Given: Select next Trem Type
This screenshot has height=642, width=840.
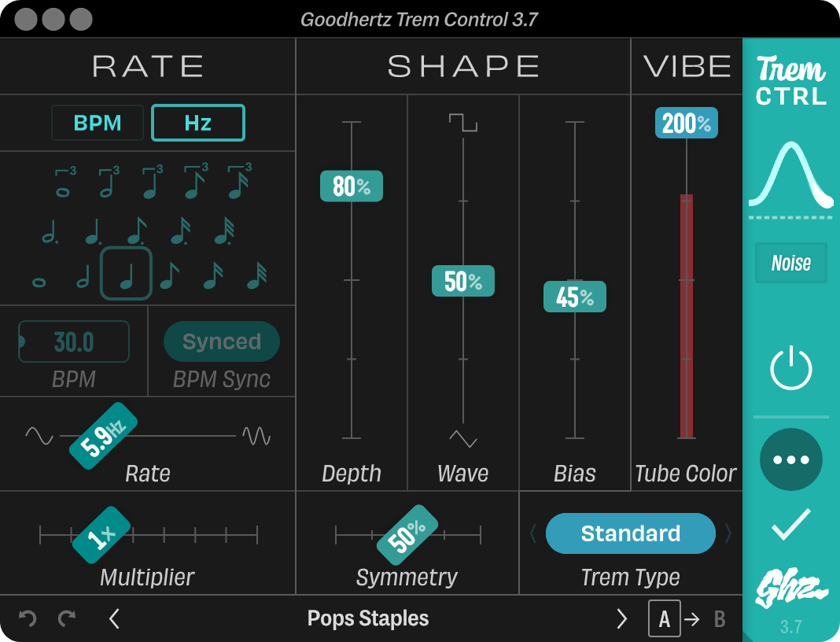Looking at the screenshot, I should tap(728, 533).
